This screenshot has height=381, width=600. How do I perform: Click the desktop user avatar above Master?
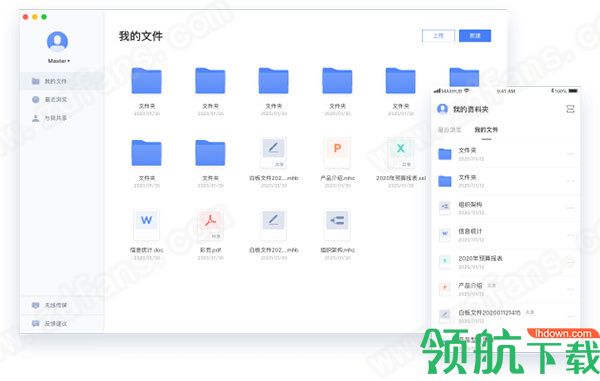coord(57,42)
